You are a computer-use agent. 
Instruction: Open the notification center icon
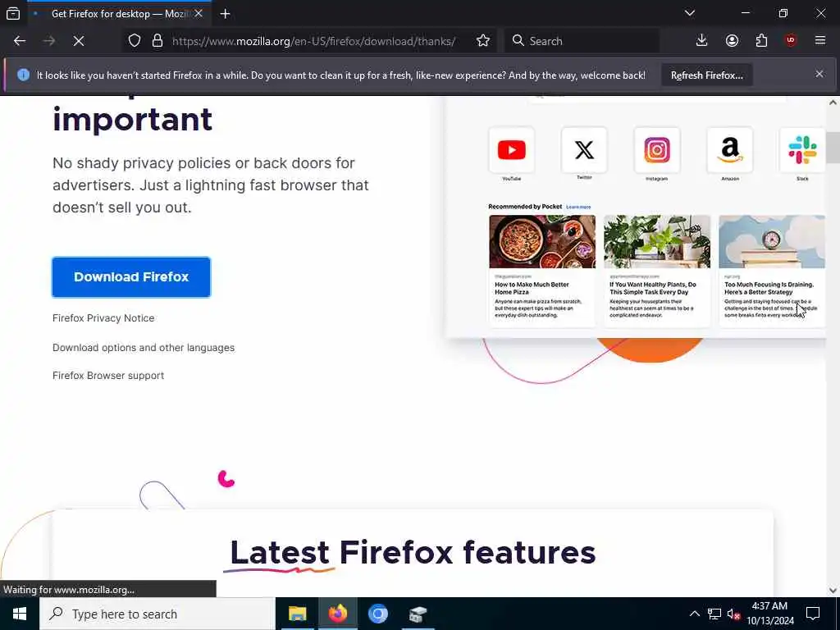(813, 614)
